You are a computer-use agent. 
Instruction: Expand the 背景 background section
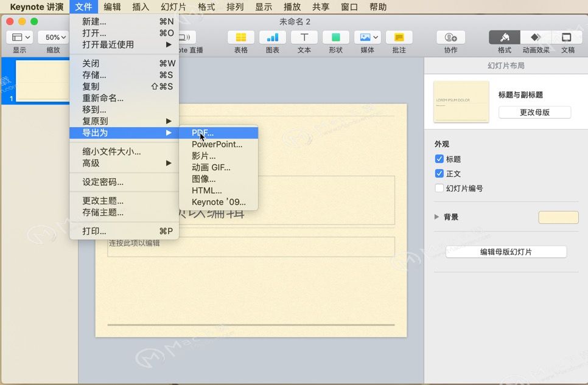click(436, 217)
